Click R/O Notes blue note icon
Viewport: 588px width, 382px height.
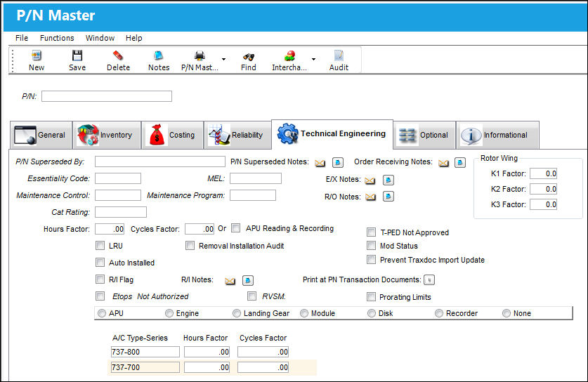(x=388, y=197)
